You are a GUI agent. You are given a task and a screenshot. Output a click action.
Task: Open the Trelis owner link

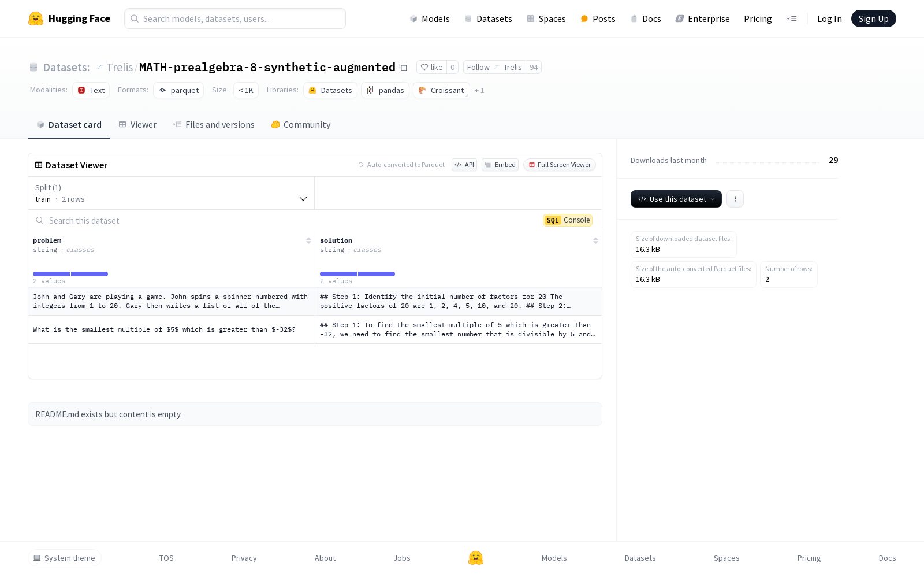tap(120, 67)
